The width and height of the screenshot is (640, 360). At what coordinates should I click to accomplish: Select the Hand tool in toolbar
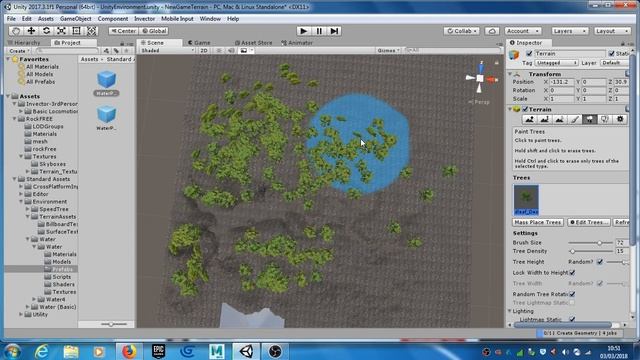click(x=16, y=31)
